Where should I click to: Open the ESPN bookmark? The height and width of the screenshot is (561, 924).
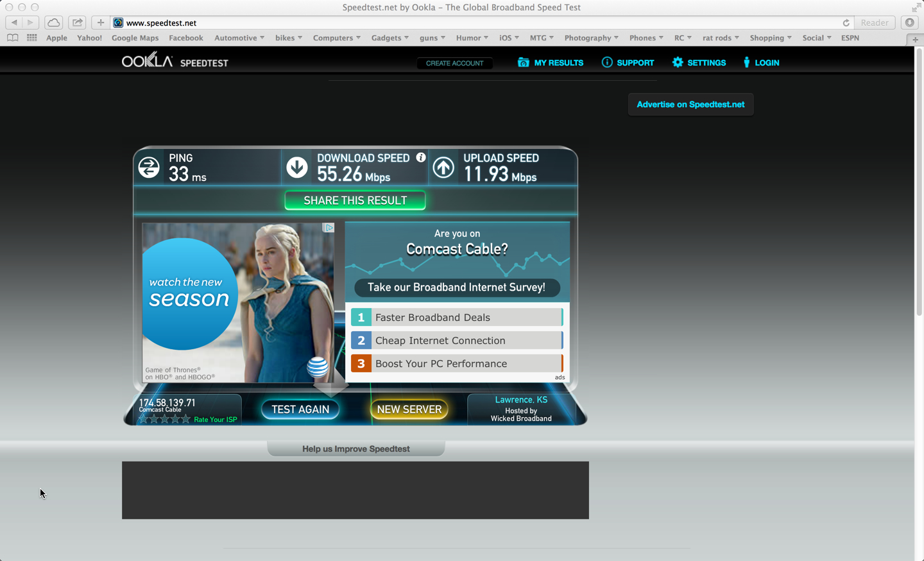pyautogui.click(x=850, y=38)
